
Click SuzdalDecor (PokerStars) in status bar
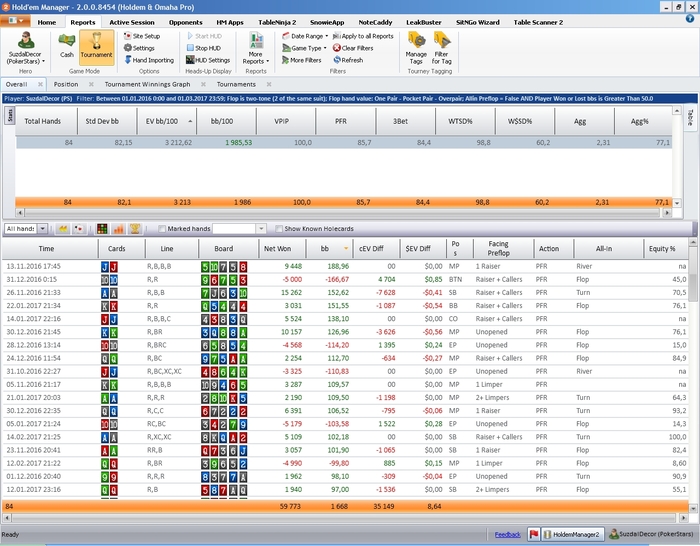point(652,534)
